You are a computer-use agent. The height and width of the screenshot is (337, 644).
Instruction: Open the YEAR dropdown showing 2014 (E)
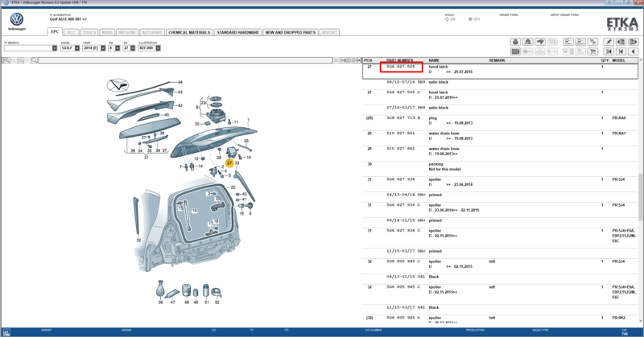coord(94,48)
